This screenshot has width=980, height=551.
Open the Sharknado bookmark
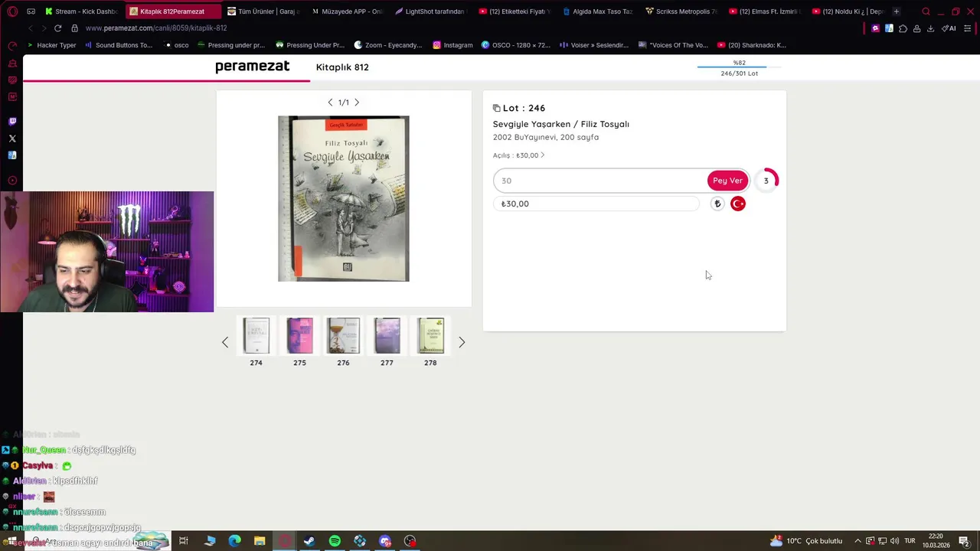(x=751, y=45)
